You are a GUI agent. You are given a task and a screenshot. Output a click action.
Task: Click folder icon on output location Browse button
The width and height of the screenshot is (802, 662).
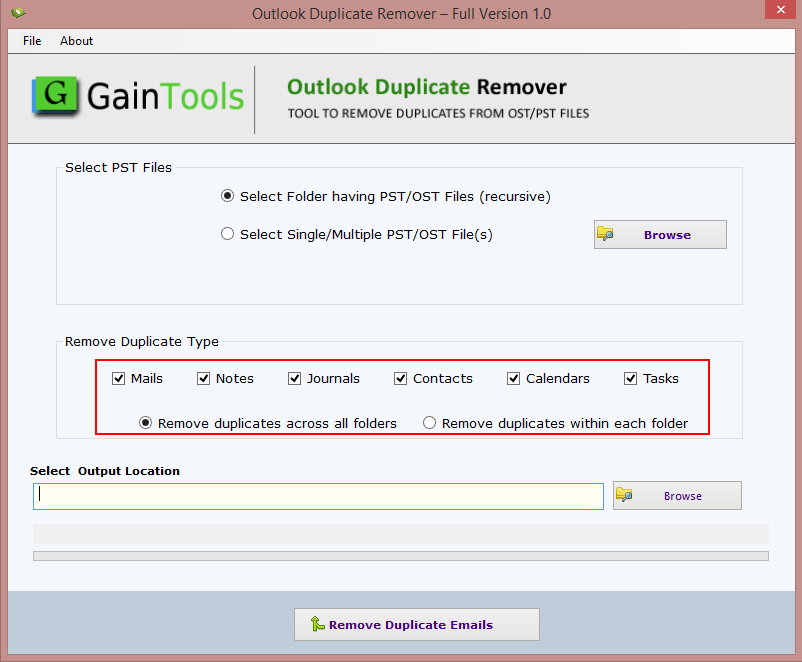tap(624, 495)
